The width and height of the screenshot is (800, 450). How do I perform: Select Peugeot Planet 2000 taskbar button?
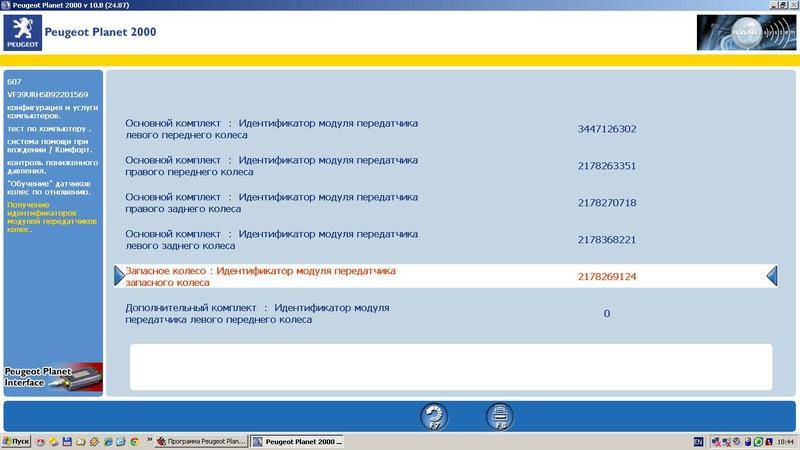[296, 441]
